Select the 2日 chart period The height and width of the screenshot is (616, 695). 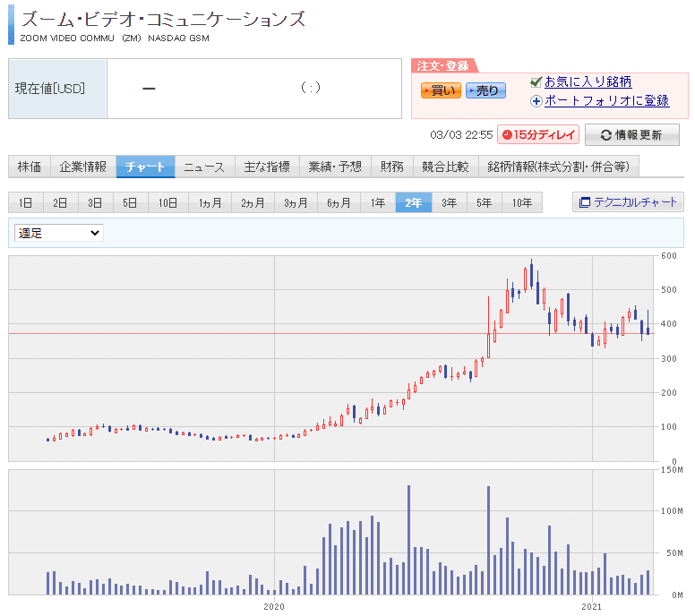pyautogui.click(x=60, y=202)
